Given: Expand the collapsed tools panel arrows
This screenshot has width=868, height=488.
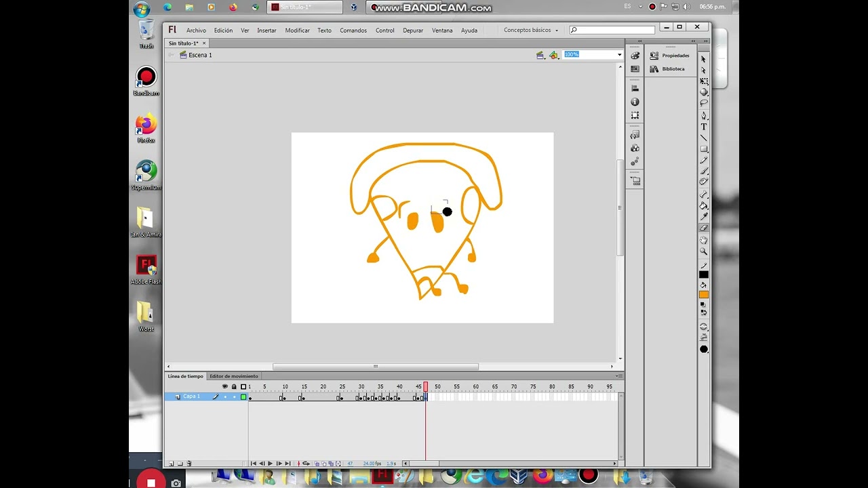Looking at the screenshot, I should 705,41.
